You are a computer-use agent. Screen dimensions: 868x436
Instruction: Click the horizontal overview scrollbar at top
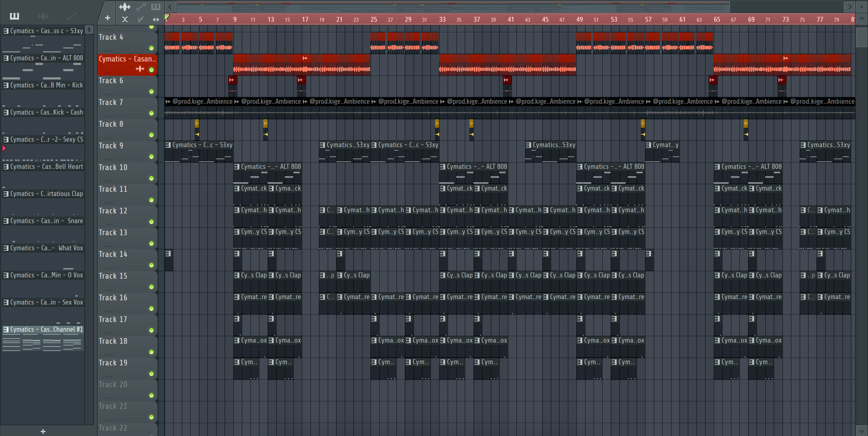453,6
